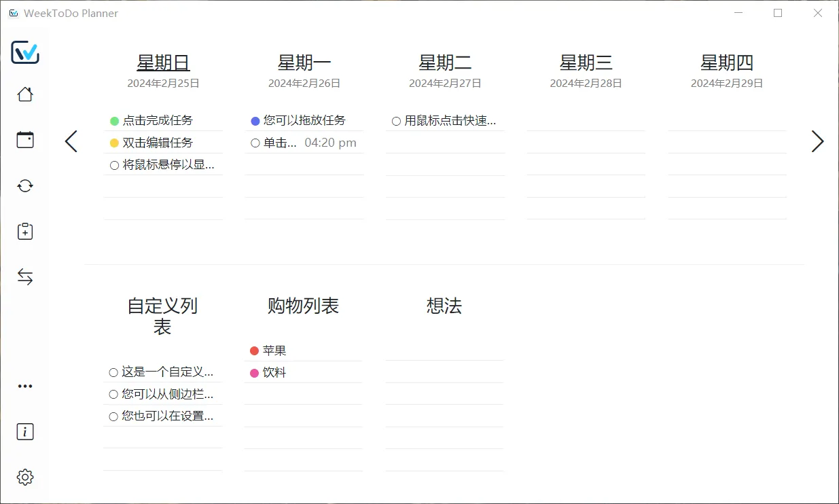The width and height of the screenshot is (839, 504).
Task: Click the task text 您可以拖放任务
Action: pos(304,120)
